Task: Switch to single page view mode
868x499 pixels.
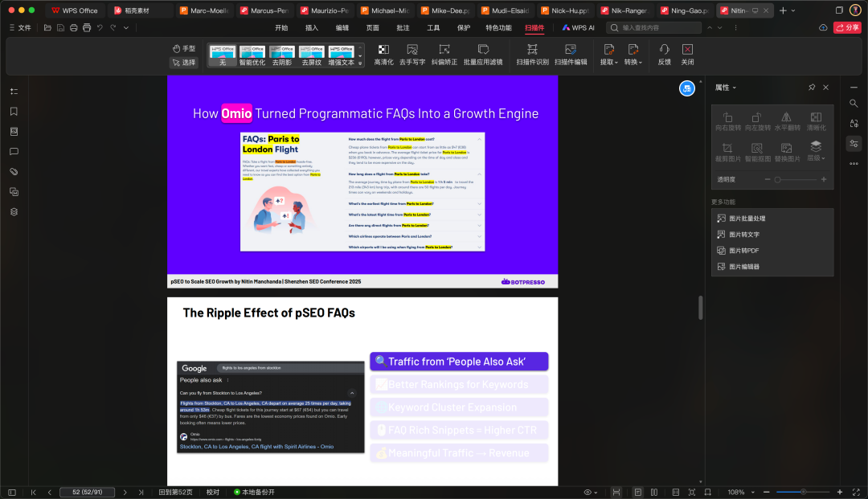Action: click(x=637, y=492)
